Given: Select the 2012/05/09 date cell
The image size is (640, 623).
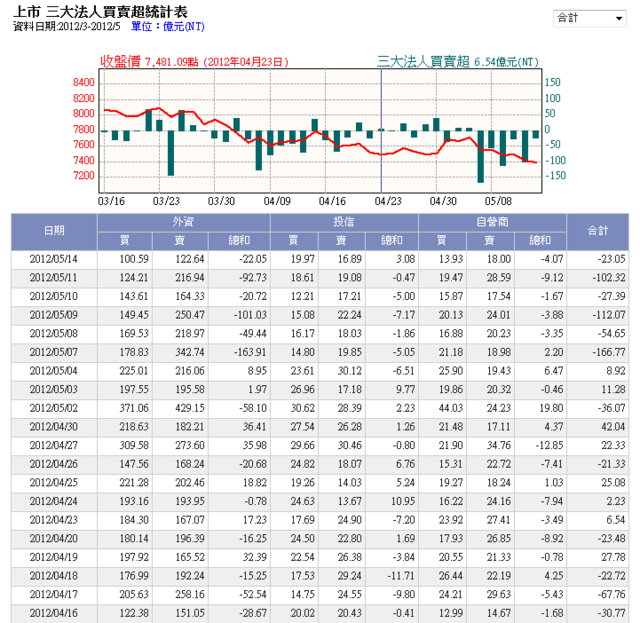Looking at the screenshot, I should [53, 315].
